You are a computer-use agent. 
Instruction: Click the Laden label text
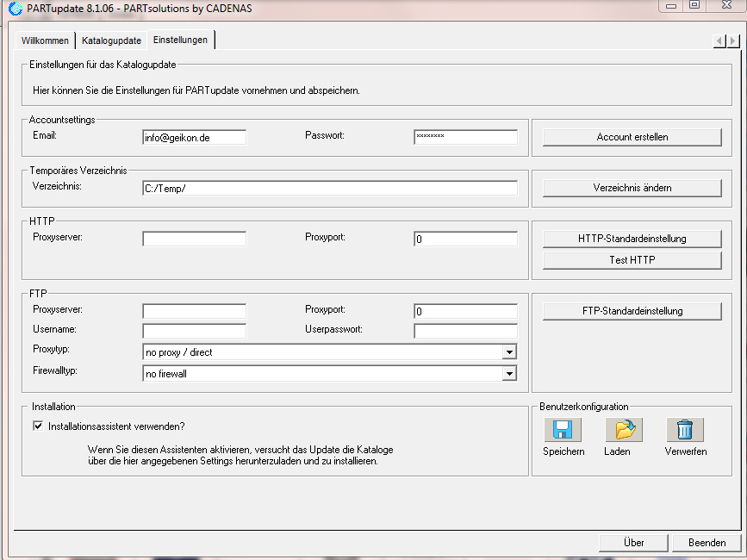click(617, 451)
